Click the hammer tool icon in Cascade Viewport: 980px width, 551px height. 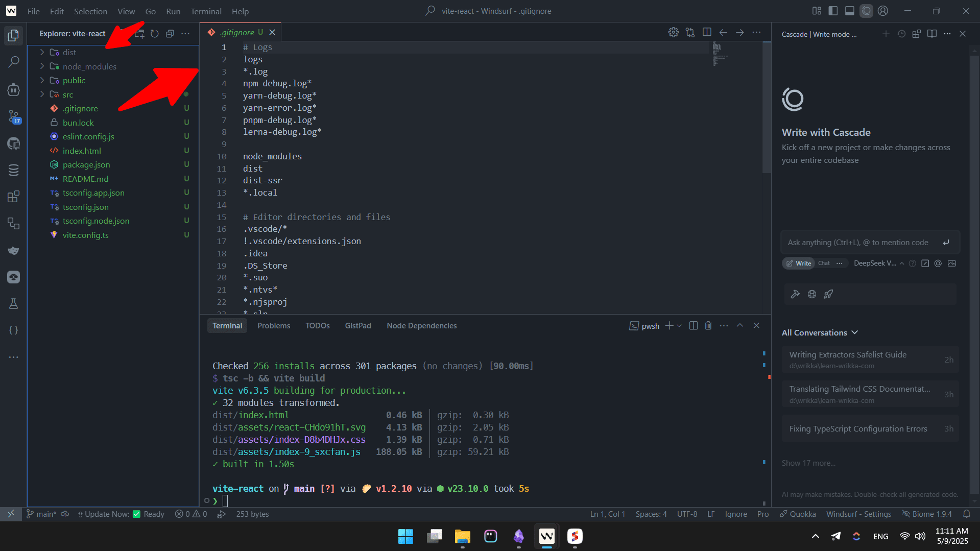(795, 294)
